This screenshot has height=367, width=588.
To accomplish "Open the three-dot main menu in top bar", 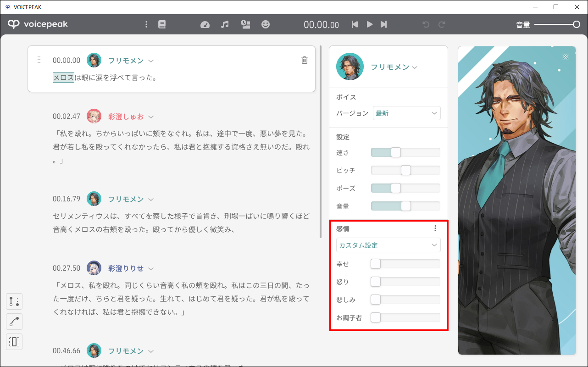I will [x=146, y=24].
